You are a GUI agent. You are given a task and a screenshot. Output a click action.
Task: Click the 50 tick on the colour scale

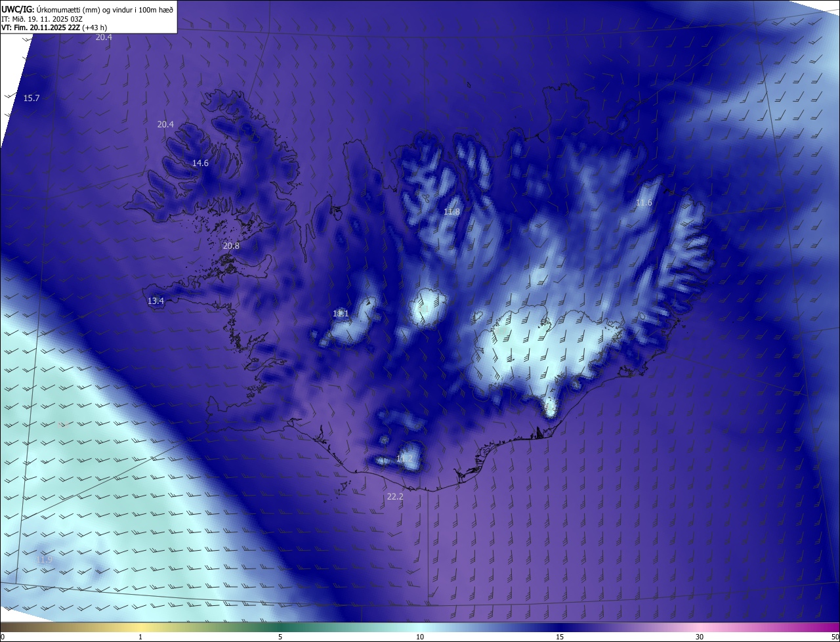835,637
